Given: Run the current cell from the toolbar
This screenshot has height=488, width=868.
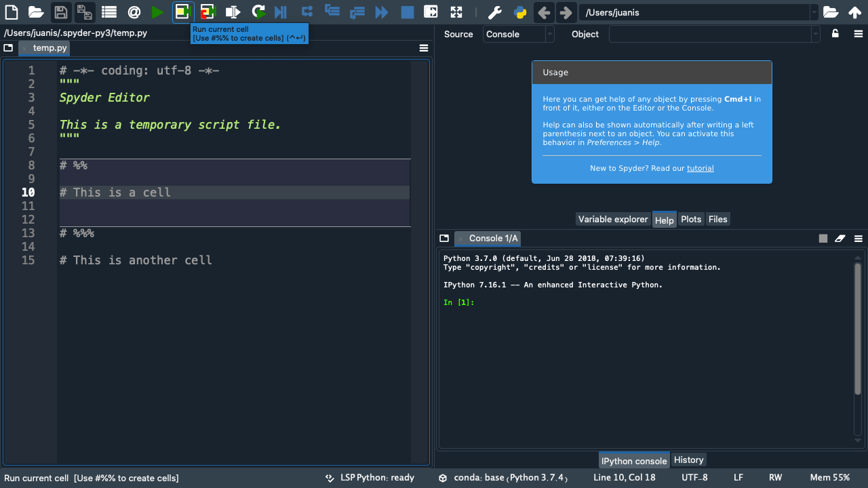Looking at the screenshot, I should [182, 12].
